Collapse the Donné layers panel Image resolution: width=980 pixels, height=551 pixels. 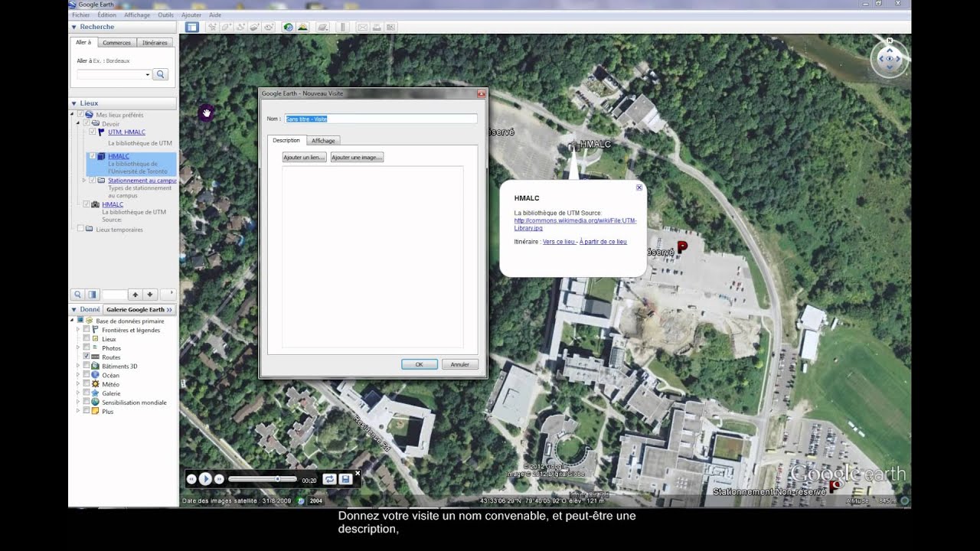coord(74,309)
